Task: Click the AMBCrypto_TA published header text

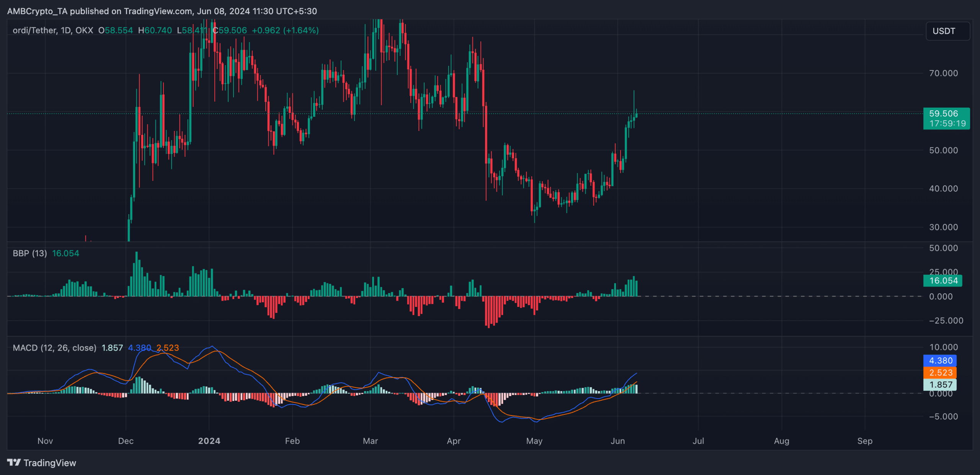Action: pyautogui.click(x=162, y=11)
